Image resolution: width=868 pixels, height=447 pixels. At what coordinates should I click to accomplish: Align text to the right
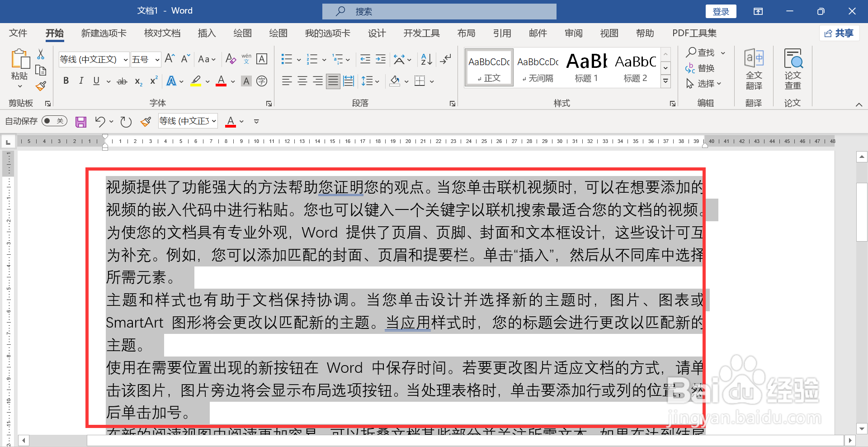point(318,81)
